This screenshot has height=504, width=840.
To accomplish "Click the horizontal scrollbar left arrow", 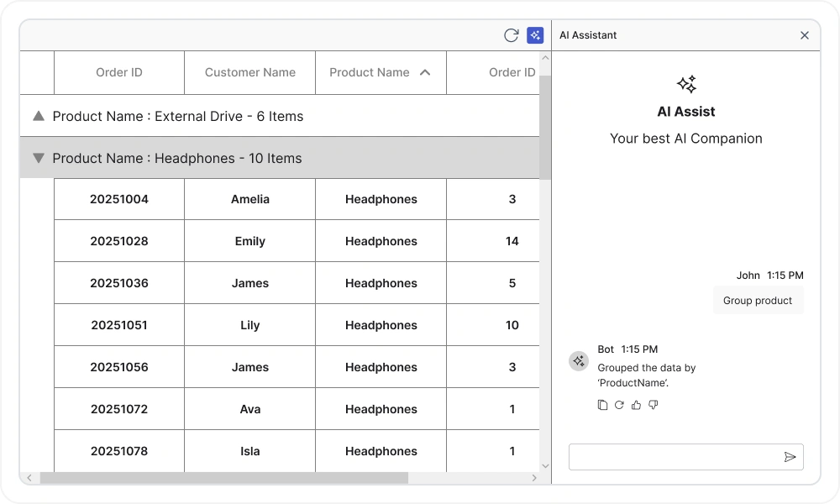I will click(x=29, y=478).
